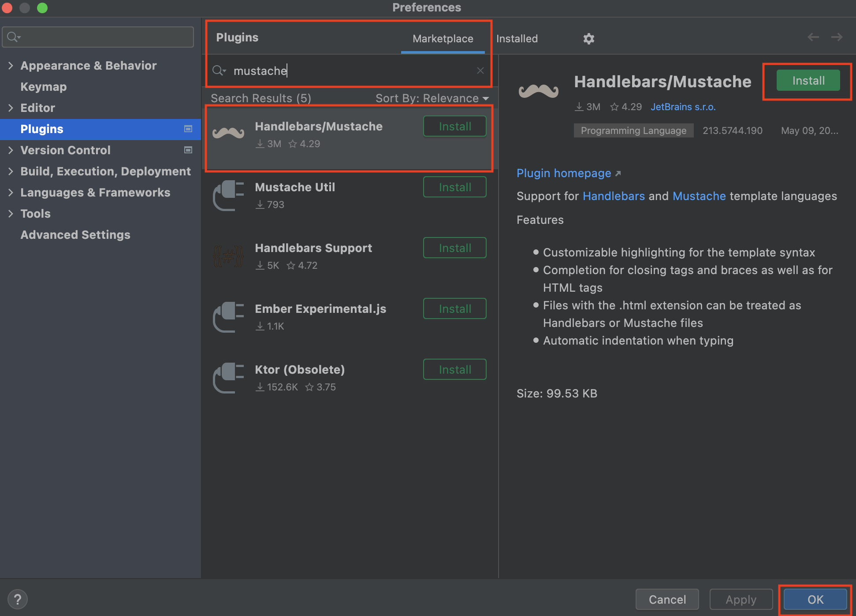Viewport: 856px width, 616px height.
Task: Go back with the left arrow
Action: pyautogui.click(x=813, y=37)
